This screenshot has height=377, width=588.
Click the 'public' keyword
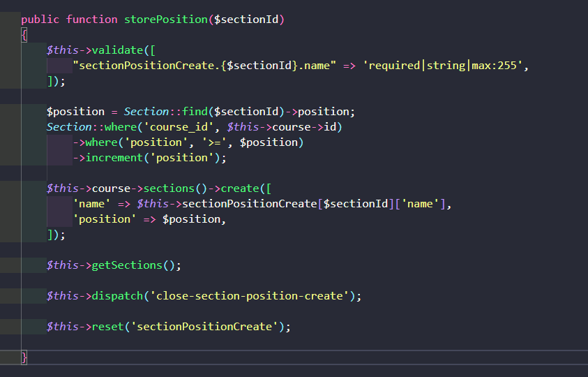point(40,20)
